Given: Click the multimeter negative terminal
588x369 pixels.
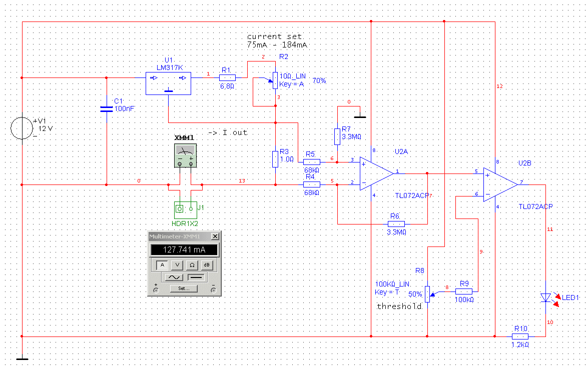Looking at the screenshot, I should (213, 290).
